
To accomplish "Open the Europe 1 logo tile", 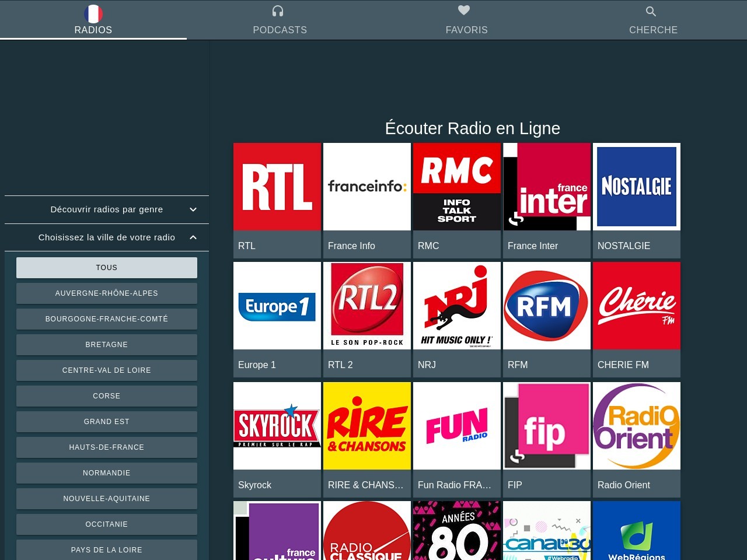I will pos(277,306).
